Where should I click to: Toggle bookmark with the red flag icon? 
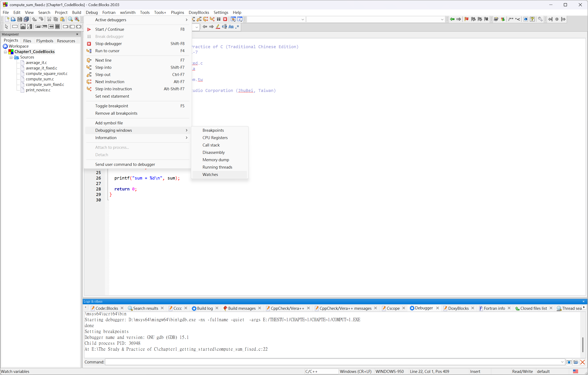(466, 19)
